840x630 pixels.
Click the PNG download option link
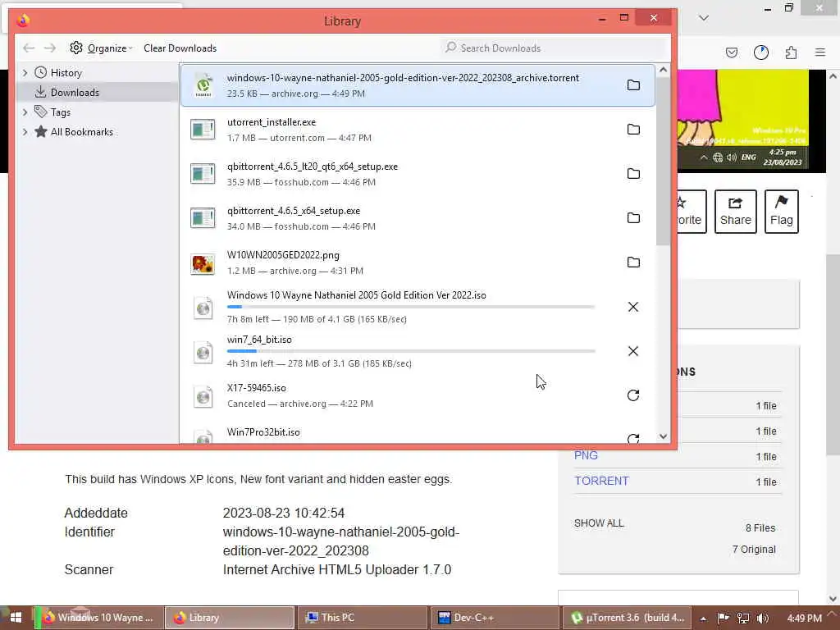(x=586, y=455)
